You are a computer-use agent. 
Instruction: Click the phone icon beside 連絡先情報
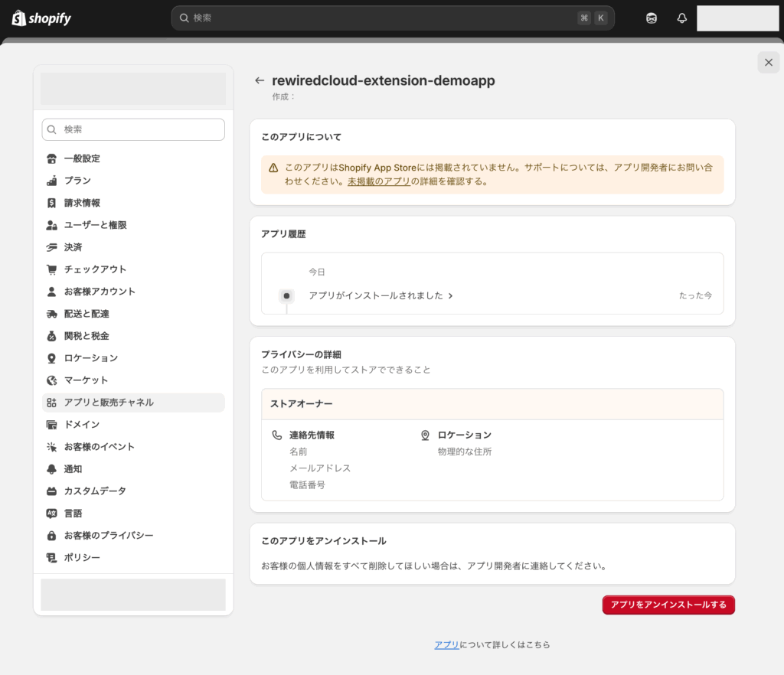[276, 435]
